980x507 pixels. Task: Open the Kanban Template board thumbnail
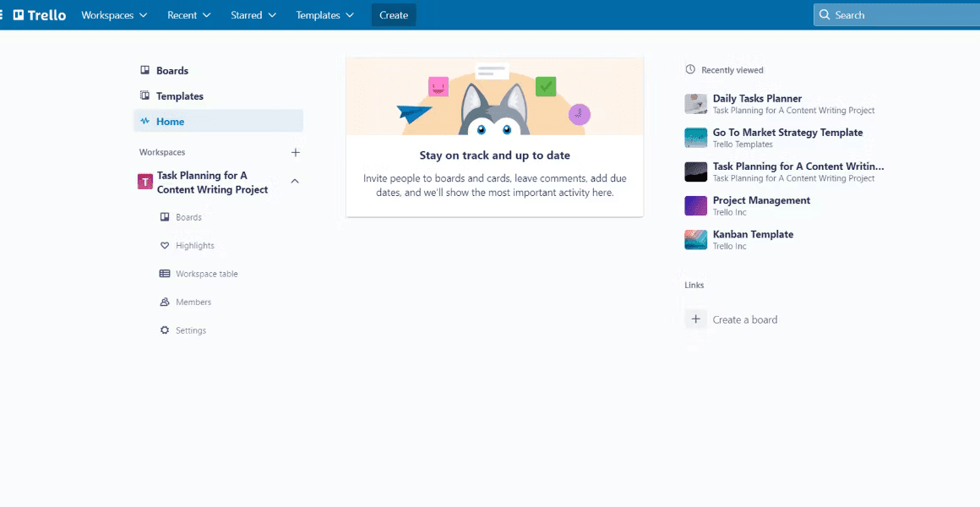tap(695, 239)
